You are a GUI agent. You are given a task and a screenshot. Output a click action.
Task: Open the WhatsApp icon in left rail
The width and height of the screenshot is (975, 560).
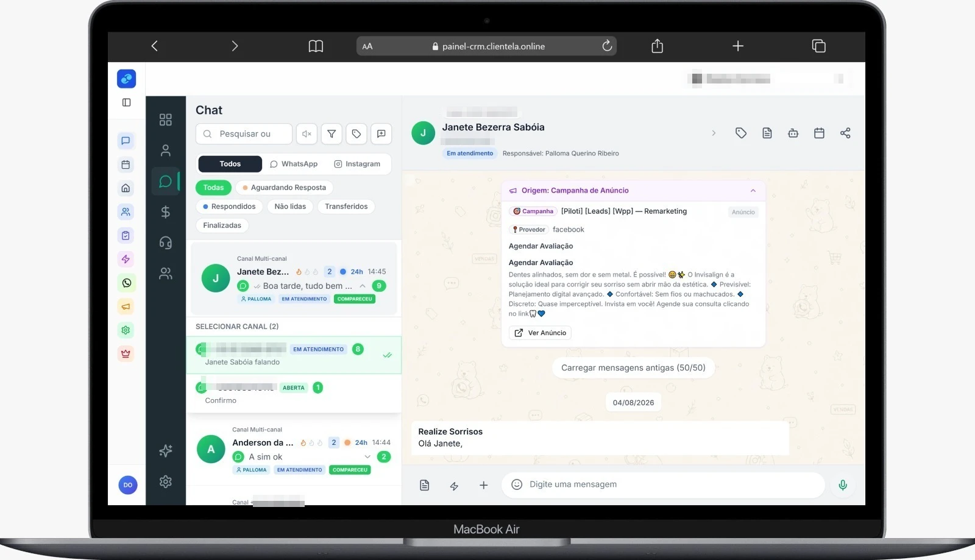point(126,283)
